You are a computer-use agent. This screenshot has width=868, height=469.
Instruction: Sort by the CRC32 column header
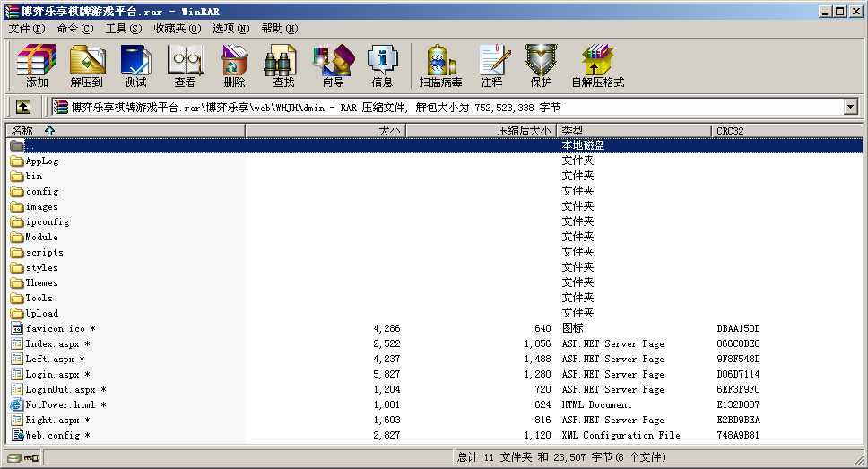[x=786, y=130]
